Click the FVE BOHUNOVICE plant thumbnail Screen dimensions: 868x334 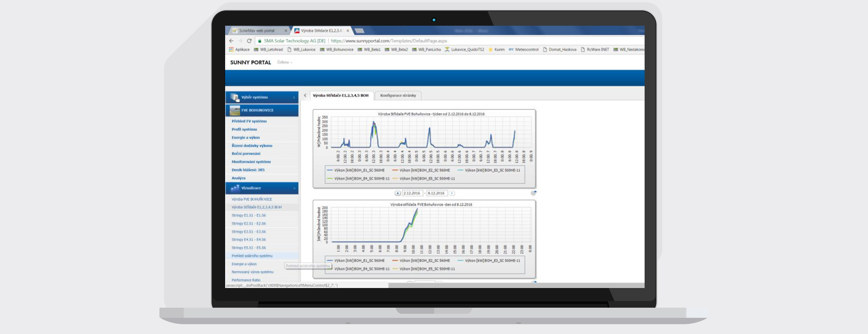click(235, 110)
